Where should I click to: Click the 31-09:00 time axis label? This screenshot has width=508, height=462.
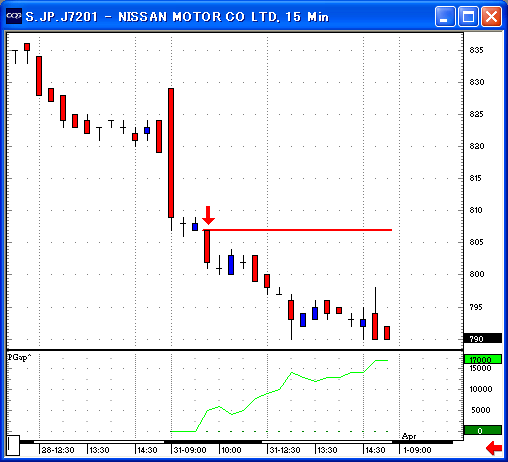click(x=190, y=450)
